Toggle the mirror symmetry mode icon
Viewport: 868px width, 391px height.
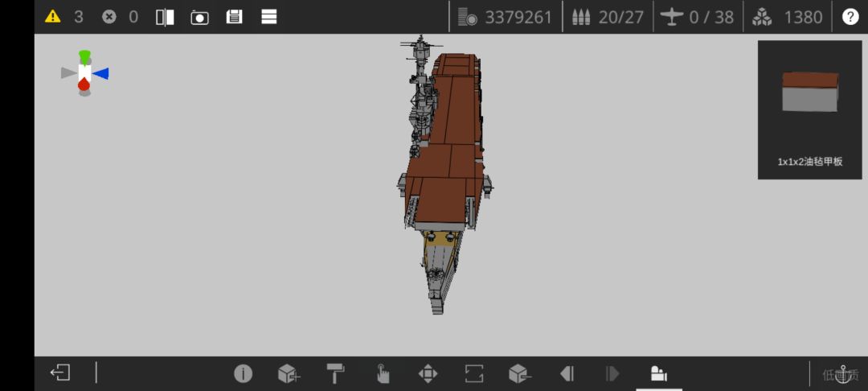[165, 17]
